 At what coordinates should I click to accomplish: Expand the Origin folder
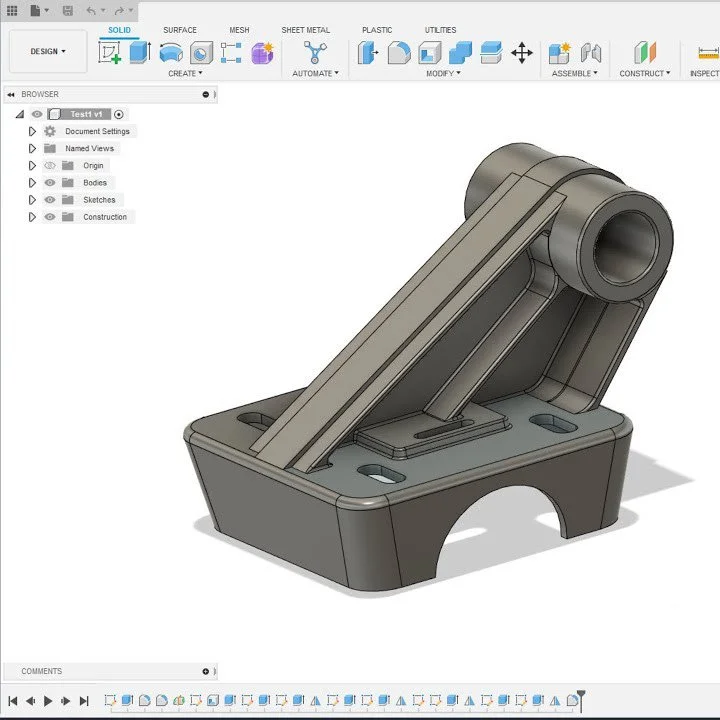tap(32, 165)
